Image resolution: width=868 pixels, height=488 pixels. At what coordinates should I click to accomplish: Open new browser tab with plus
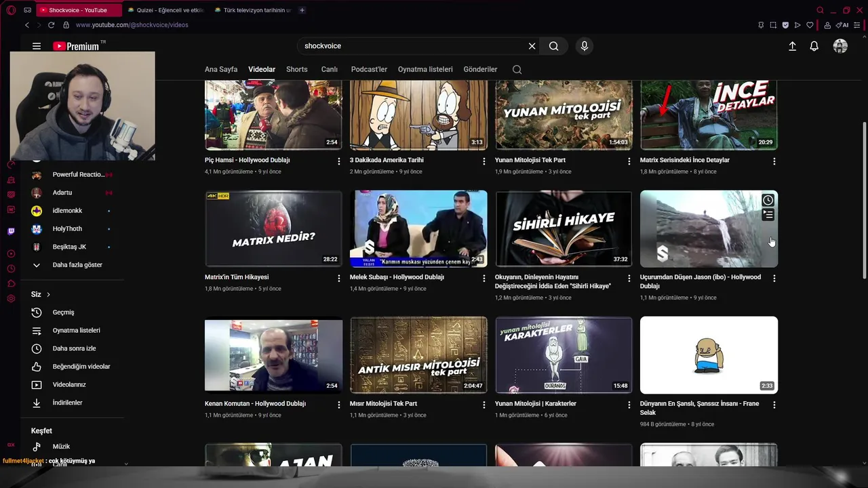click(302, 10)
